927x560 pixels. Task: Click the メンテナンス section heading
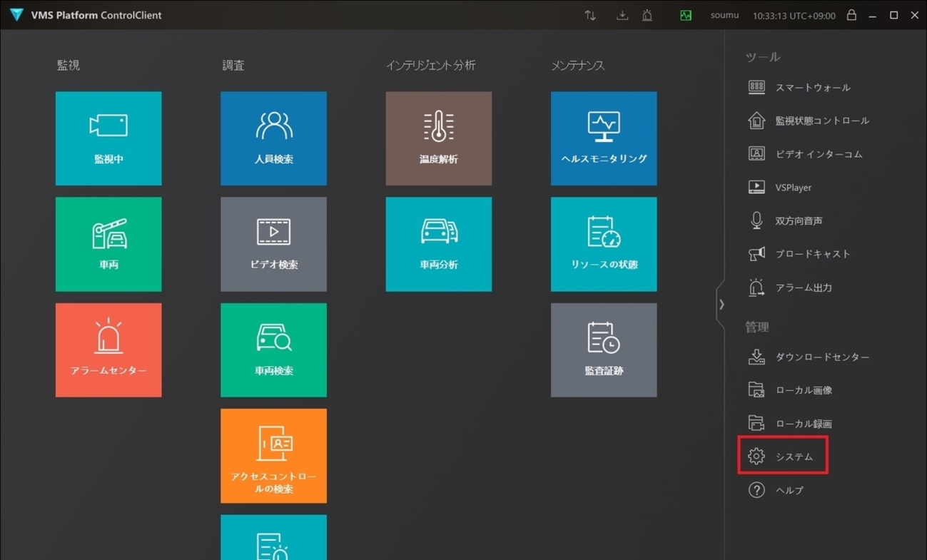(x=578, y=65)
